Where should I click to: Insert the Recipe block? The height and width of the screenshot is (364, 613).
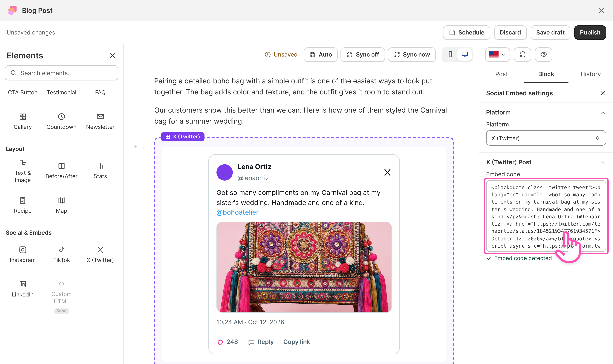(23, 205)
